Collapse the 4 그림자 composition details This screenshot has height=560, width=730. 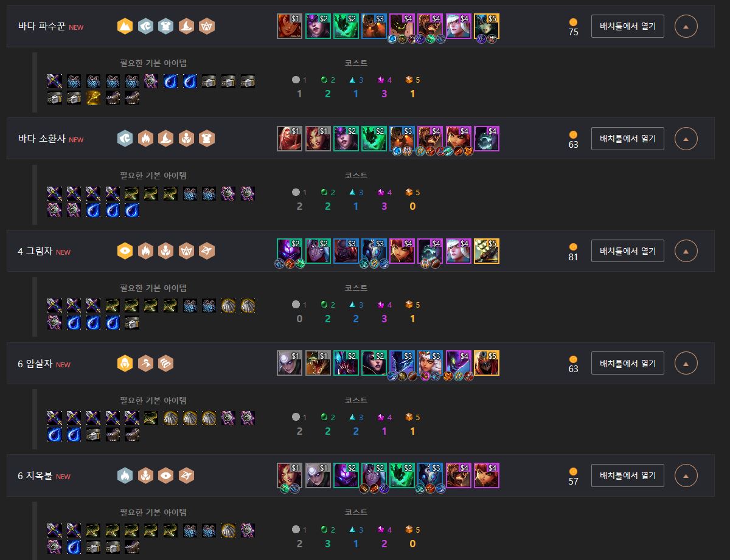pyautogui.click(x=686, y=251)
